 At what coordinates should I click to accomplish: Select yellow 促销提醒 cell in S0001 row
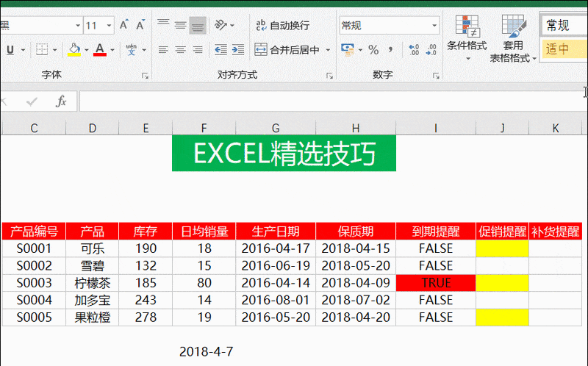click(x=502, y=248)
